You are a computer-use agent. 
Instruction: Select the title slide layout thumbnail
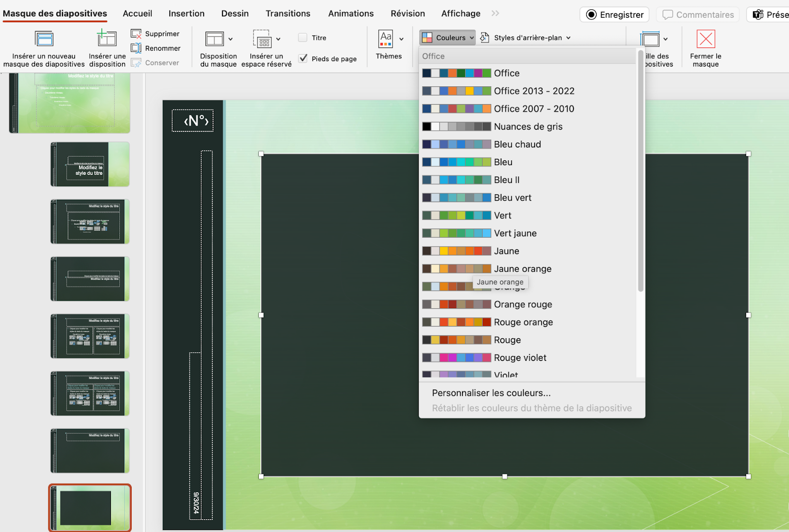tap(90, 164)
